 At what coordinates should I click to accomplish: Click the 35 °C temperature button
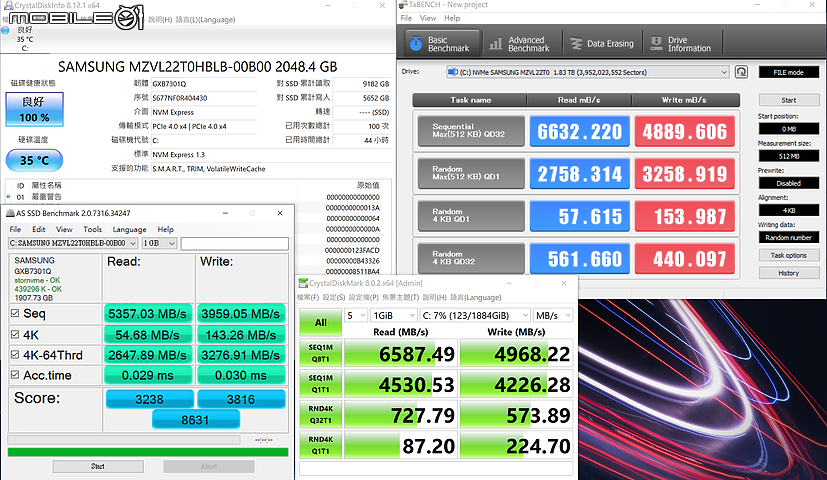(34, 160)
